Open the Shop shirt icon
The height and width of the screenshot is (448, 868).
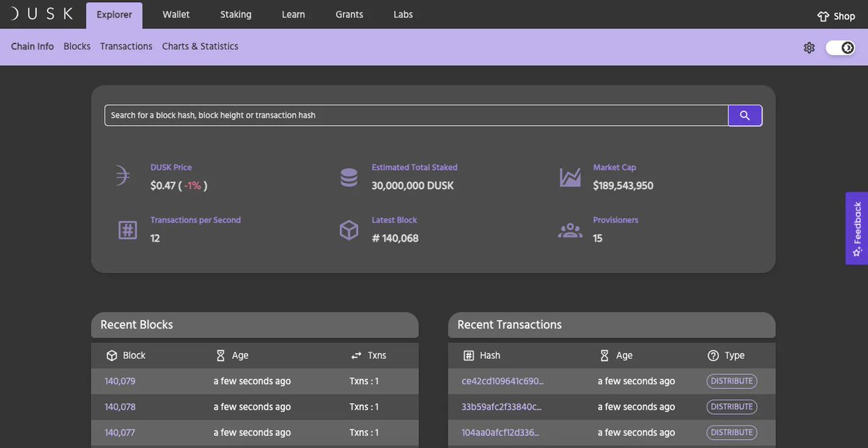coord(823,16)
